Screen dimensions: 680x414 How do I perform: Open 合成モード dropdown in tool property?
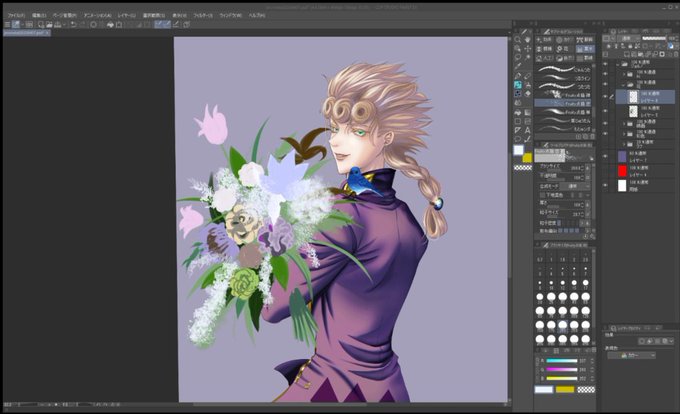pyautogui.click(x=575, y=186)
